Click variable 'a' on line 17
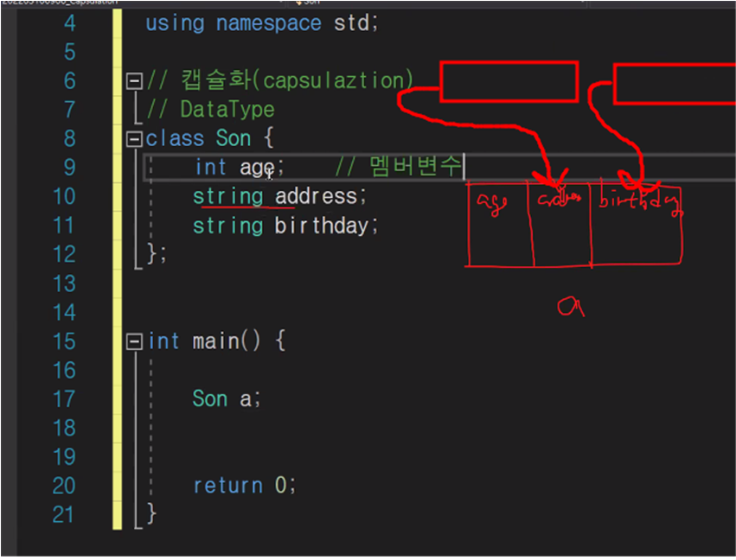736x560 pixels. (x=246, y=400)
